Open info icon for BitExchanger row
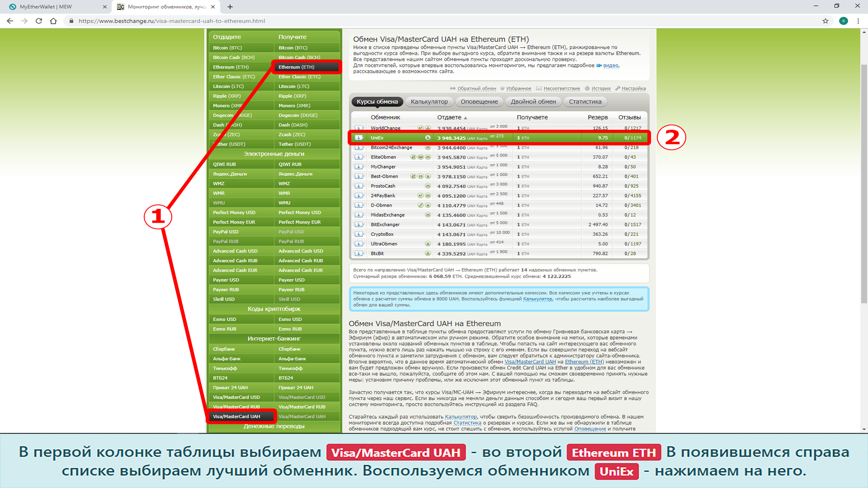This screenshot has height=488, width=868. coord(359,225)
